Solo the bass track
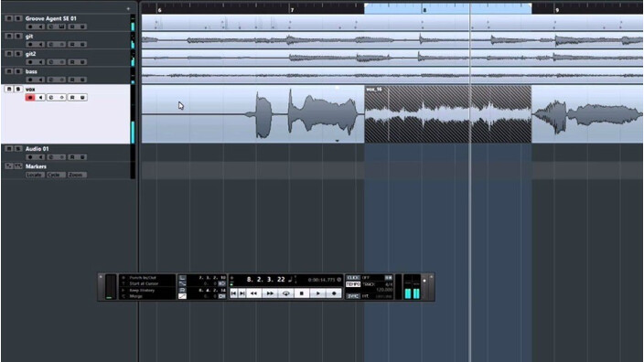644x362 pixels. click(x=18, y=71)
